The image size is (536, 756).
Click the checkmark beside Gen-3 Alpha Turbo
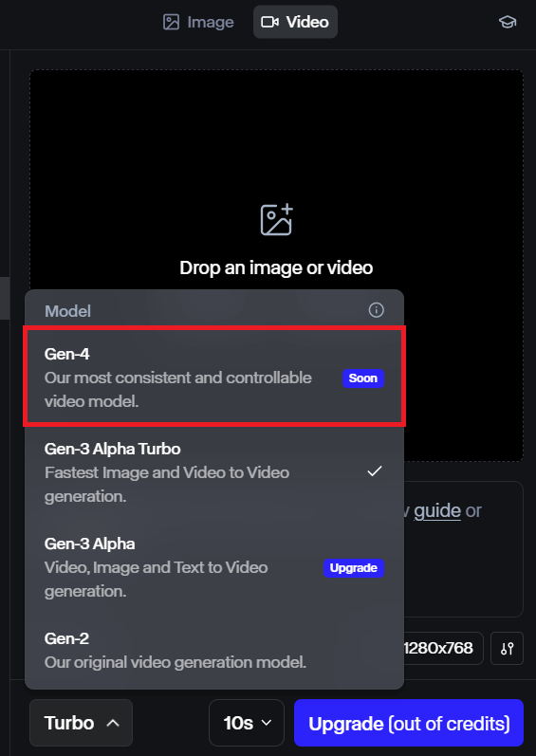click(x=375, y=471)
